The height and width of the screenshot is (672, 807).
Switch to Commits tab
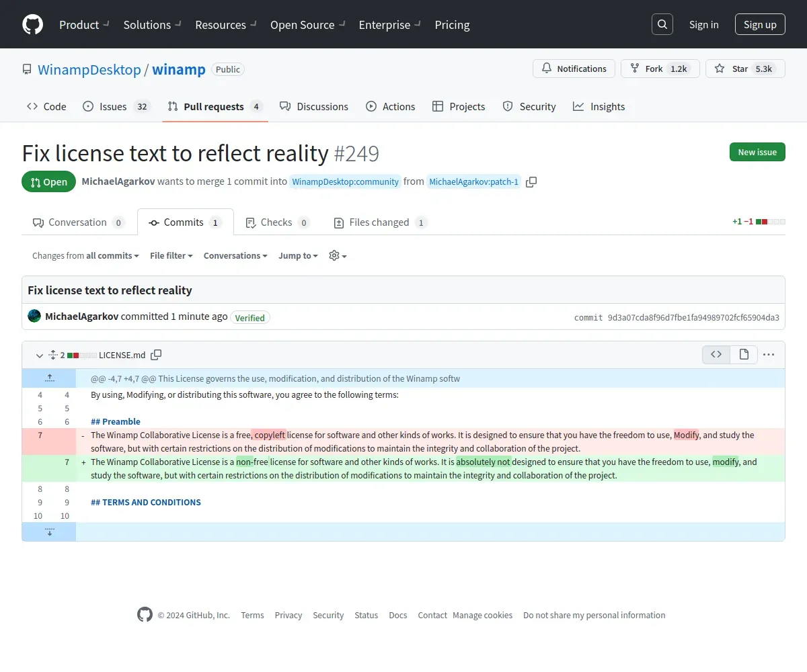click(186, 222)
